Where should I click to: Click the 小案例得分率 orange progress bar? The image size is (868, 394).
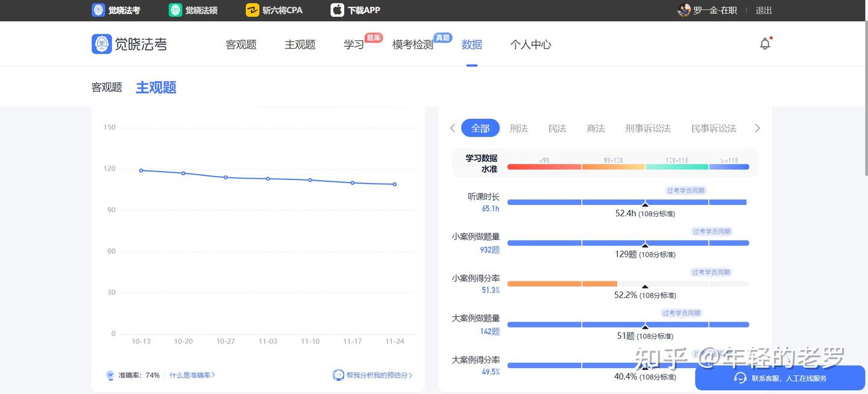[562, 284]
